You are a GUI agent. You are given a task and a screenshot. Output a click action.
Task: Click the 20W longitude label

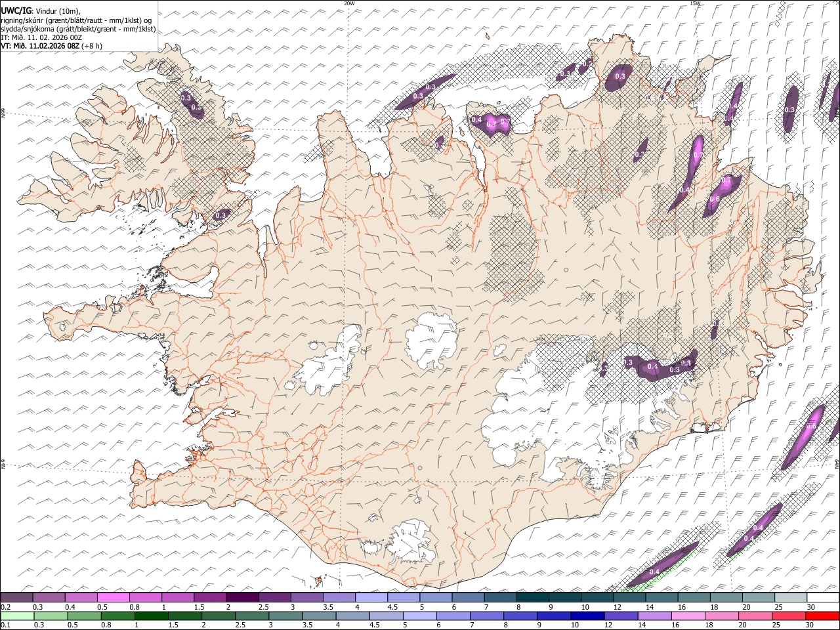point(350,3)
